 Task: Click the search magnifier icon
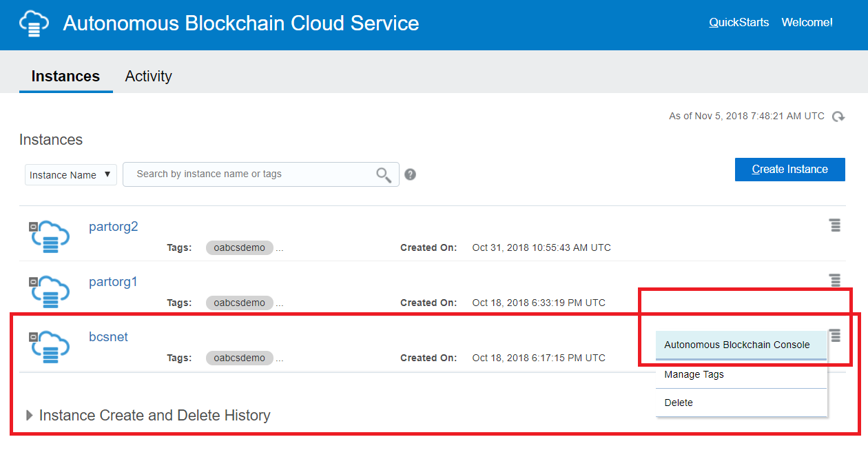tap(384, 174)
